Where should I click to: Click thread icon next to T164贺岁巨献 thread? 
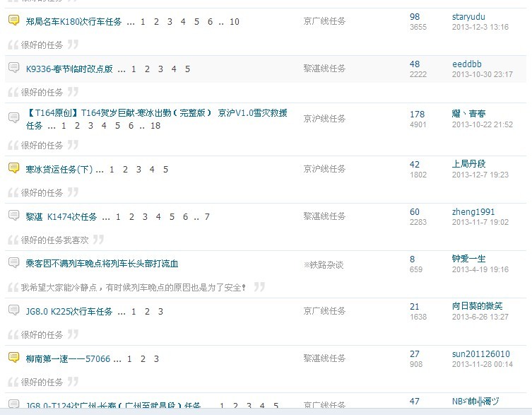(x=13, y=117)
